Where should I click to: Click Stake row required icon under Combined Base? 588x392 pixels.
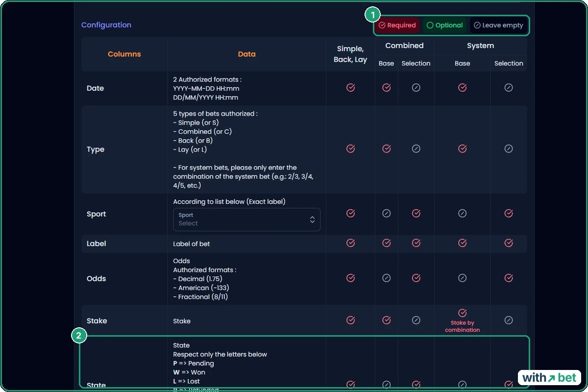(386, 320)
